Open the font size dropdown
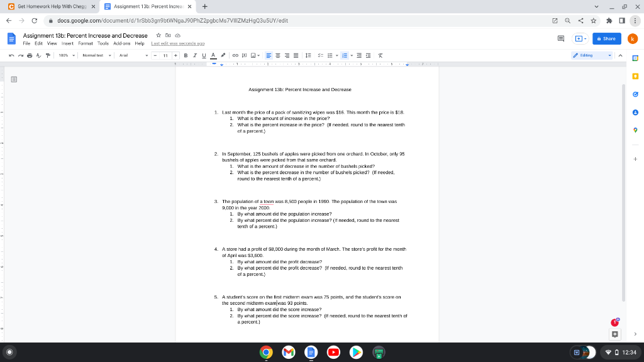Viewport: 644px width, 362px height. click(x=165, y=55)
